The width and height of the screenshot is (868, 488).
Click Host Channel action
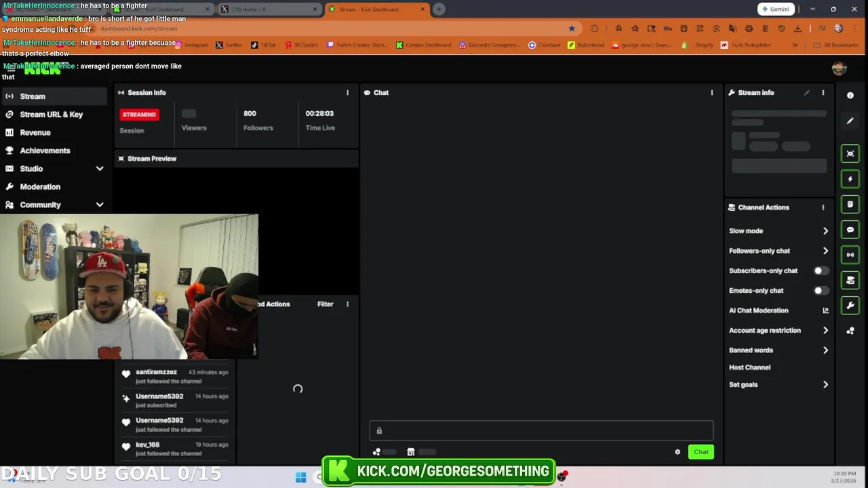coord(749,367)
